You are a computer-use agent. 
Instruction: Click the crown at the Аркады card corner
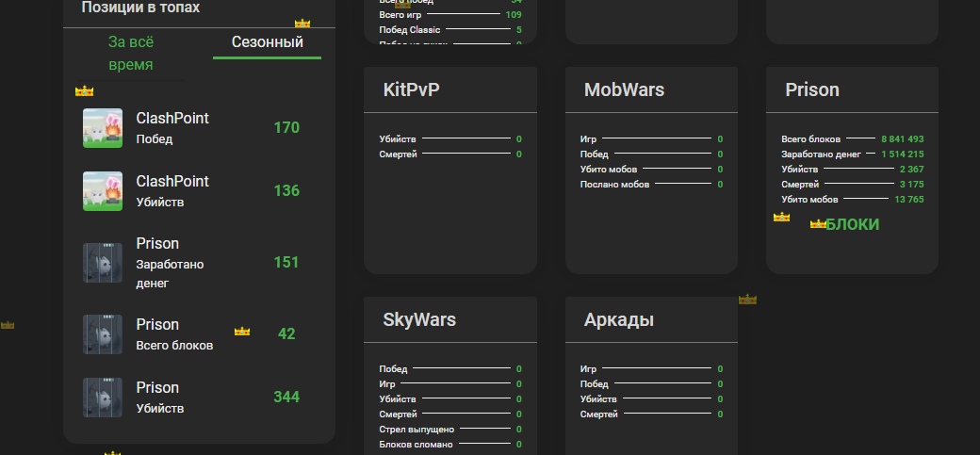(x=747, y=300)
